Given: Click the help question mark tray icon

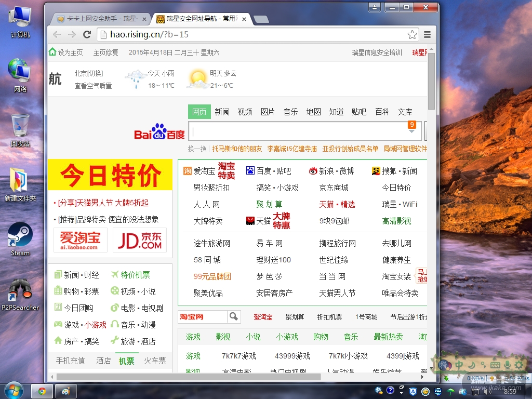Looking at the screenshot, I should click(390, 390).
